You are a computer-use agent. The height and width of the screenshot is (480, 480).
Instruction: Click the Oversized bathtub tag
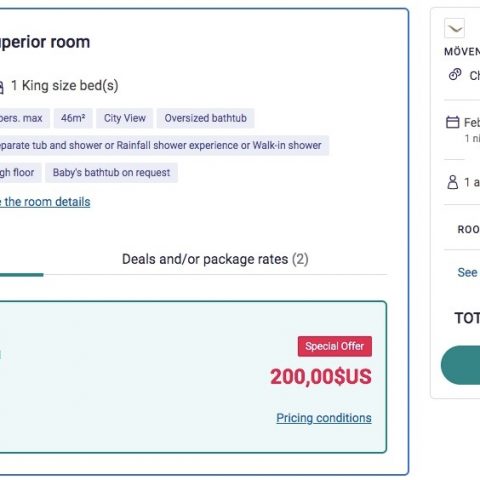click(x=206, y=118)
